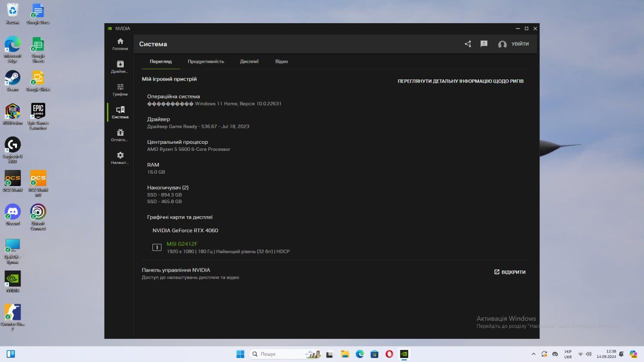Screen dimensions: 644x362
Task: Click the AMD Ryzen 5 5600 processor text
Action: [x=189, y=149]
